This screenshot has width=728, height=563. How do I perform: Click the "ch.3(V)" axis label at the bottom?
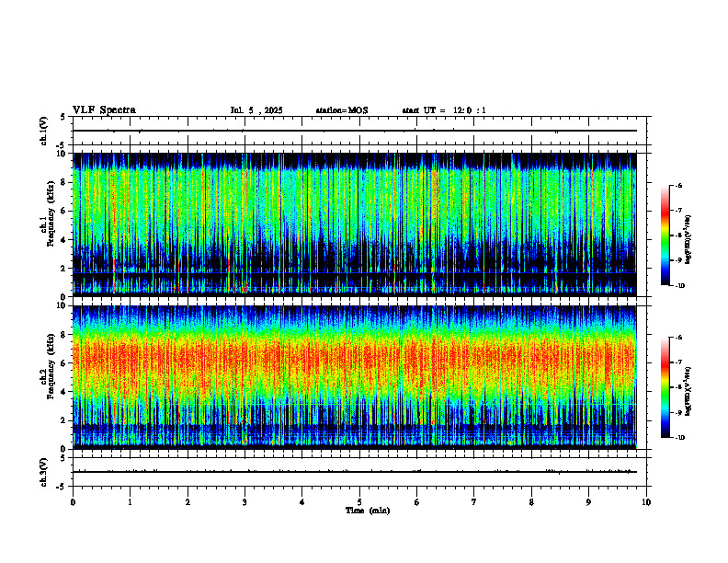[44, 472]
